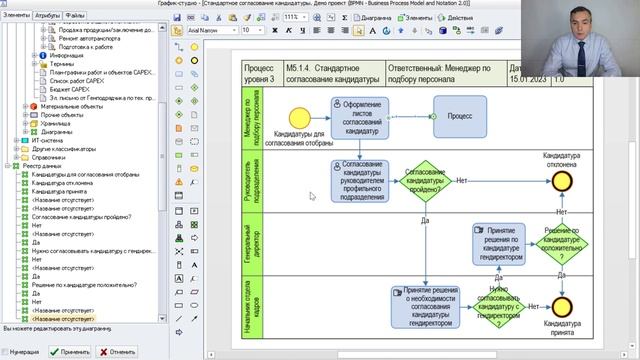This screenshot has height=360, width=640.
Task: Select the Кандидатура принята tree item
Action: tap(59, 191)
